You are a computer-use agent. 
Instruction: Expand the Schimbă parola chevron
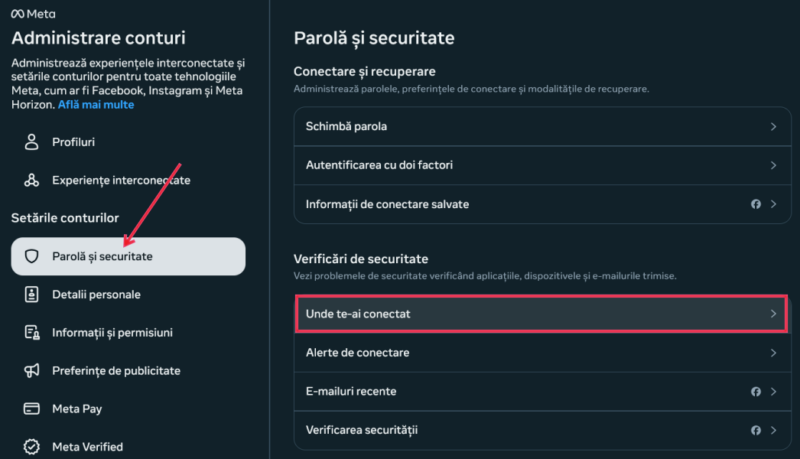coord(773,127)
